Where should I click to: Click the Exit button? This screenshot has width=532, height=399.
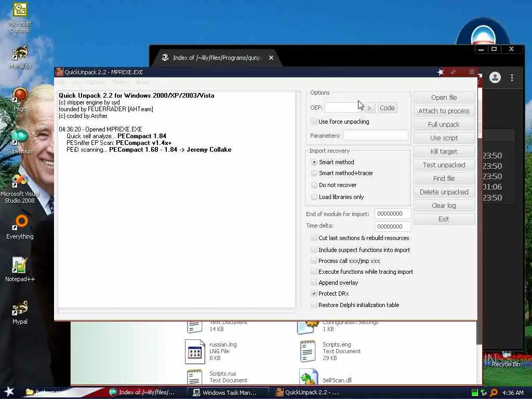pyautogui.click(x=444, y=219)
